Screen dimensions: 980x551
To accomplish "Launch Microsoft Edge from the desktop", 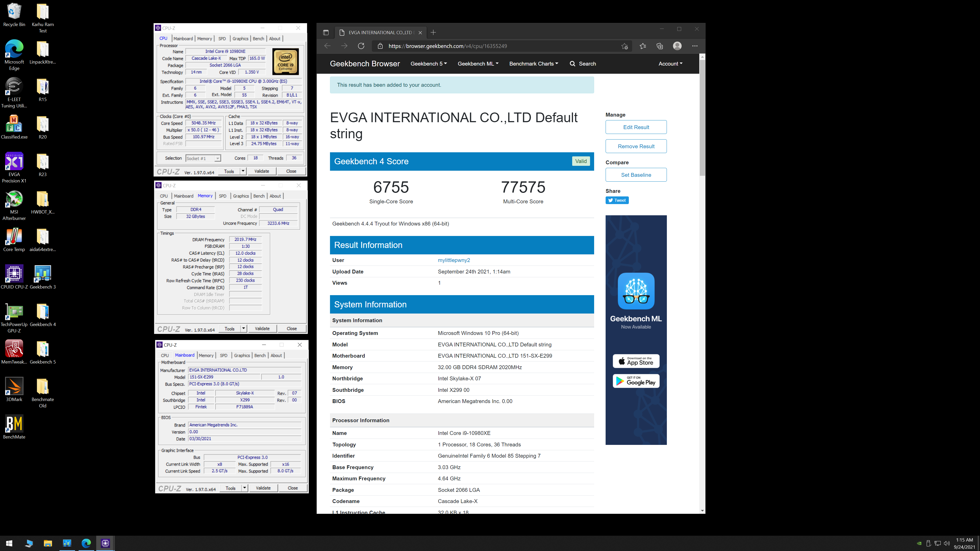I will coord(14,55).
